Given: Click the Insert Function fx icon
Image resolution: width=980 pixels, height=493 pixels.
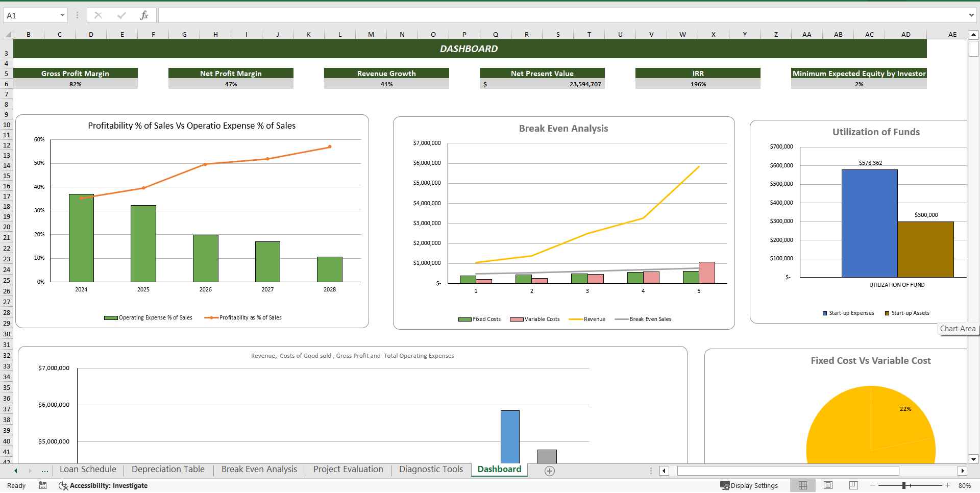Looking at the screenshot, I should tap(144, 15).
